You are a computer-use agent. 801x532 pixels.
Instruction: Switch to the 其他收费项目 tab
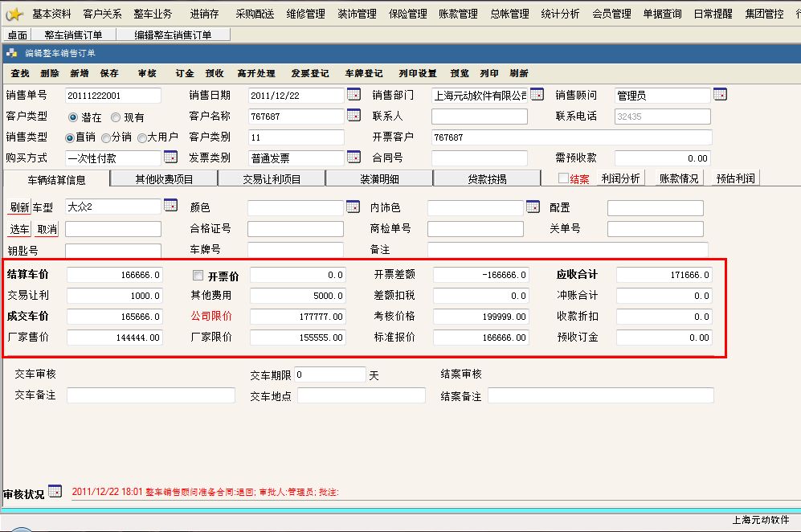click(164, 178)
